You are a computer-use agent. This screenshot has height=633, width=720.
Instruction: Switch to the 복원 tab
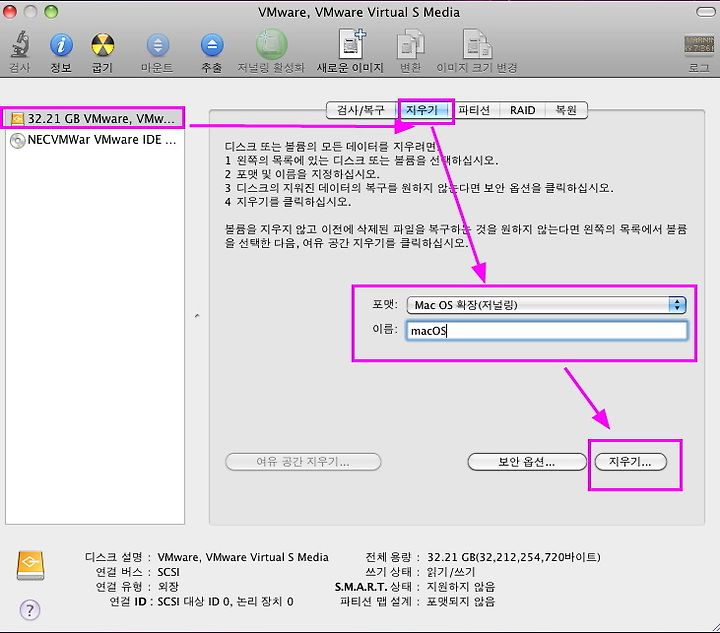[x=566, y=110]
